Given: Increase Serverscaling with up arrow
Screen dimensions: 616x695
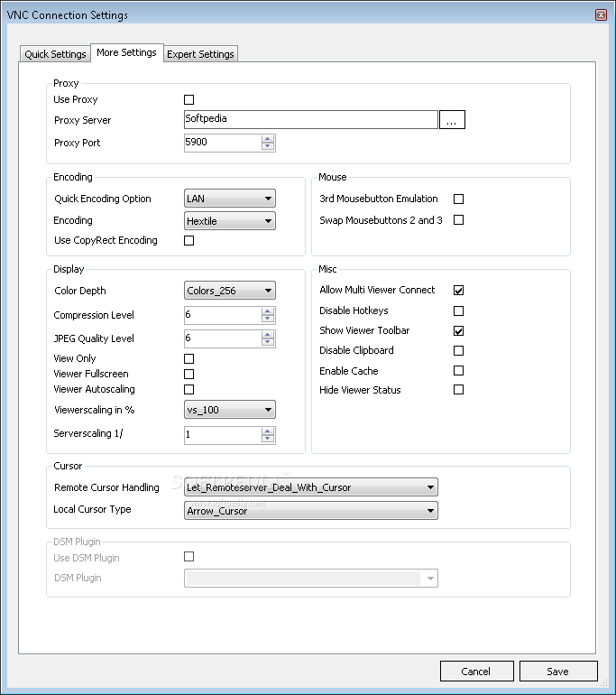Looking at the screenshot, I should tap(268, 431).
